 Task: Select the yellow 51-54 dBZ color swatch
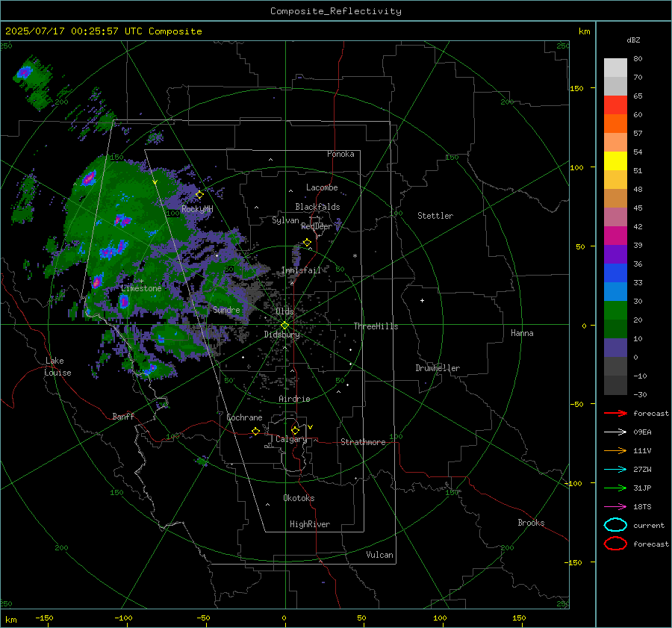(615, 161)
